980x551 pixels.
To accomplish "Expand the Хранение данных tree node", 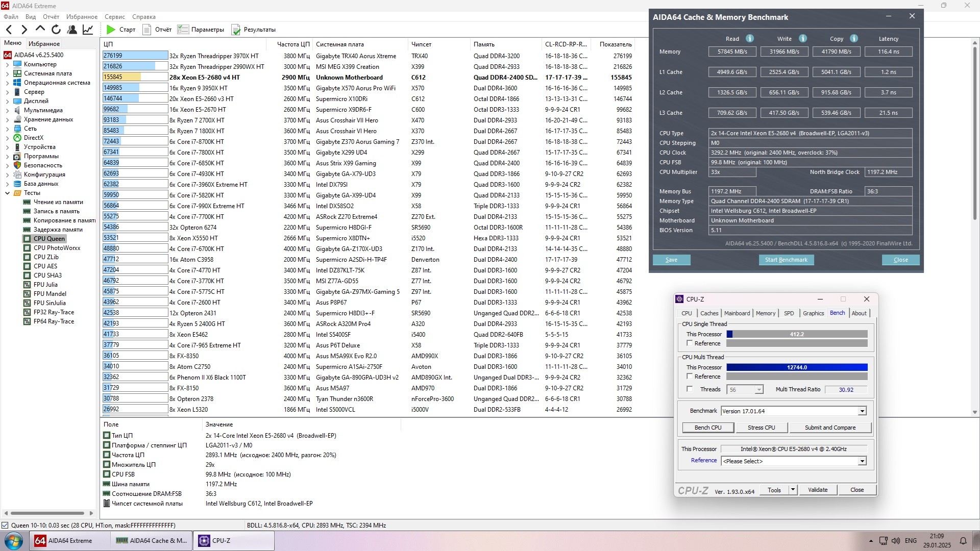I will (x=7, y=119).
